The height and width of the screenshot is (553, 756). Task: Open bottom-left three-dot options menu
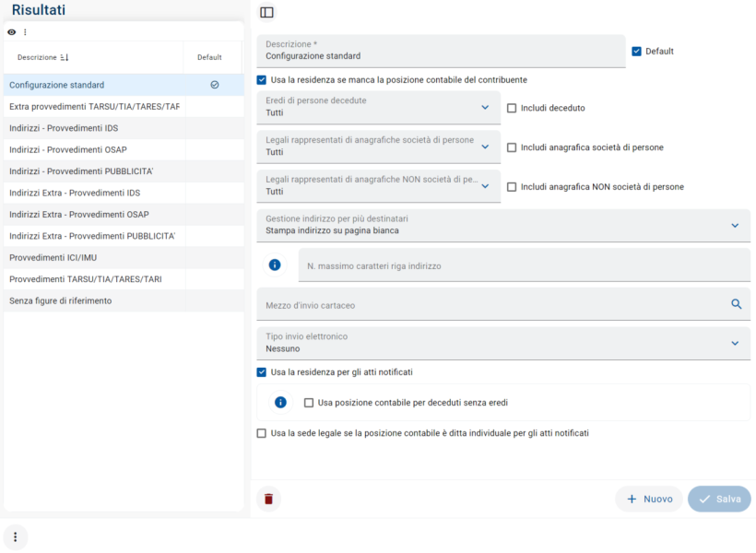coord(15,536)
